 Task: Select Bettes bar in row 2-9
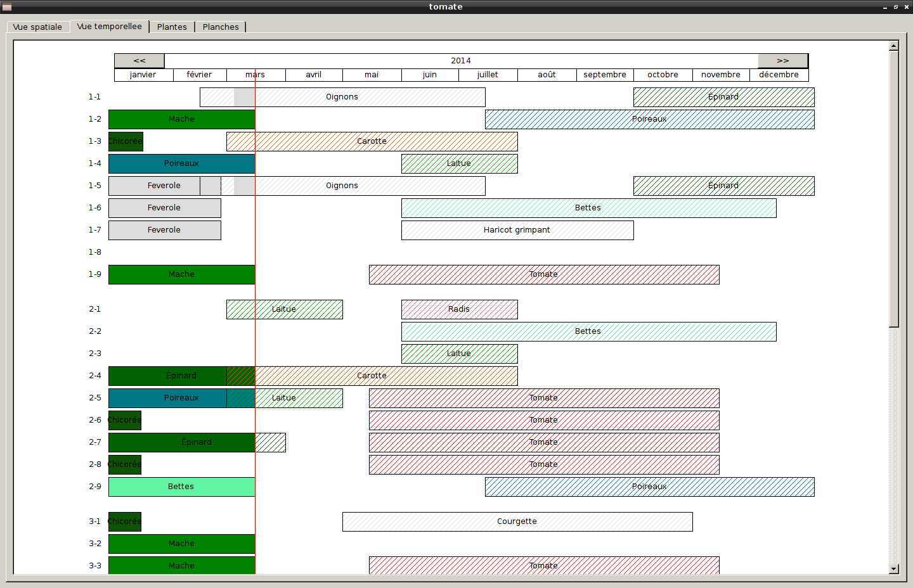tap(181, 487)
